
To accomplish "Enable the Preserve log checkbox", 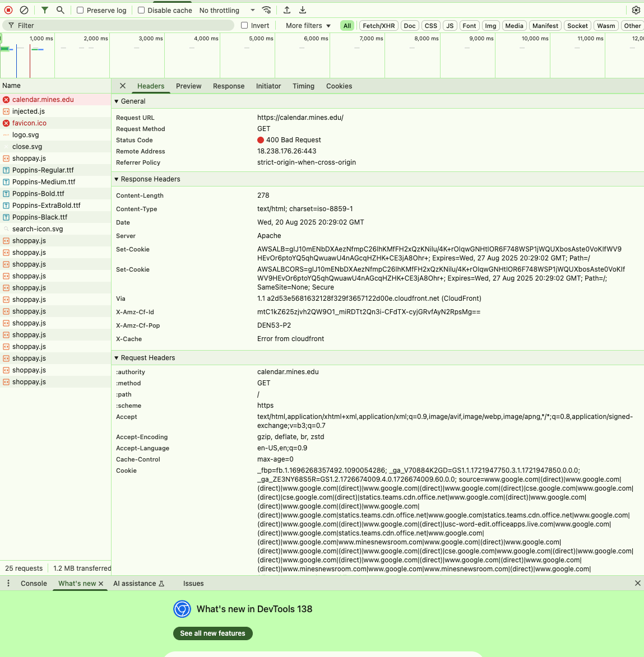I will (x=80, y=10).
